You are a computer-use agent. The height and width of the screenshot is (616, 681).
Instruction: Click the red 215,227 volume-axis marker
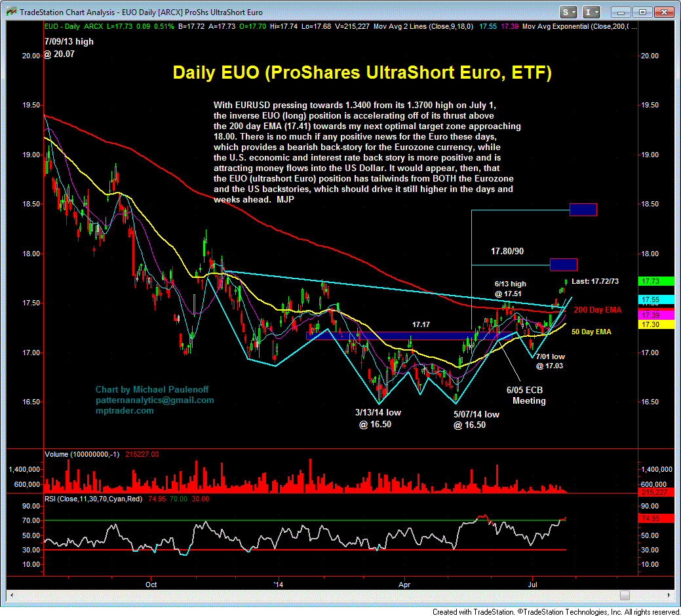click(x=656, y=492)
